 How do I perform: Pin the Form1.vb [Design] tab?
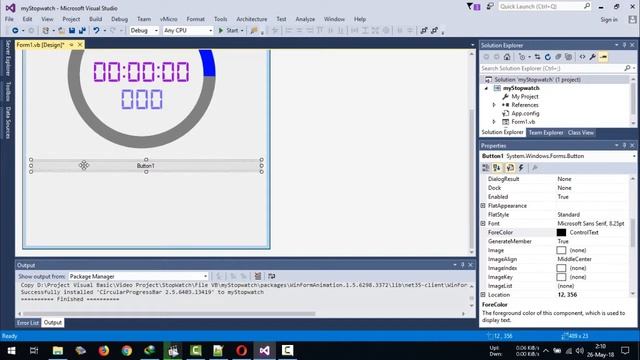[71, 45]
